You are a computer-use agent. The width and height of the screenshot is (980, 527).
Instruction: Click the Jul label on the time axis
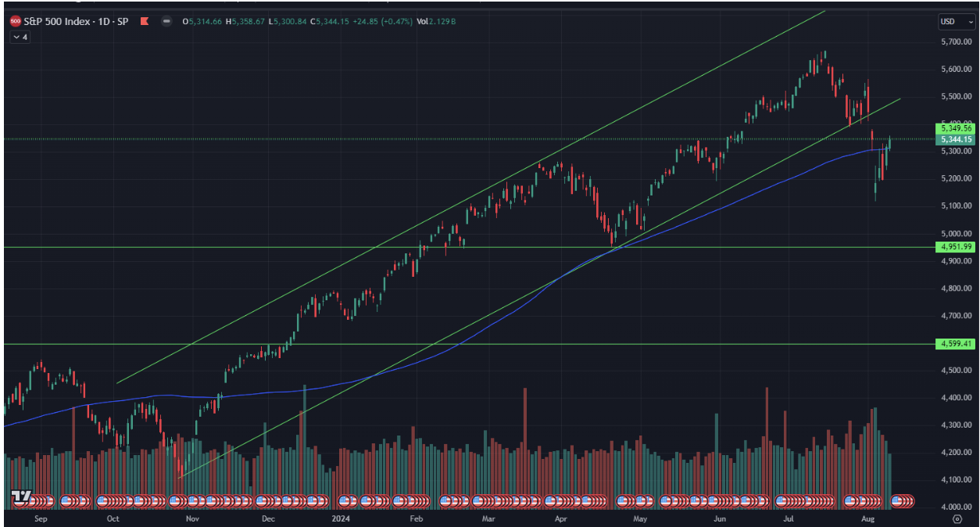789,518
